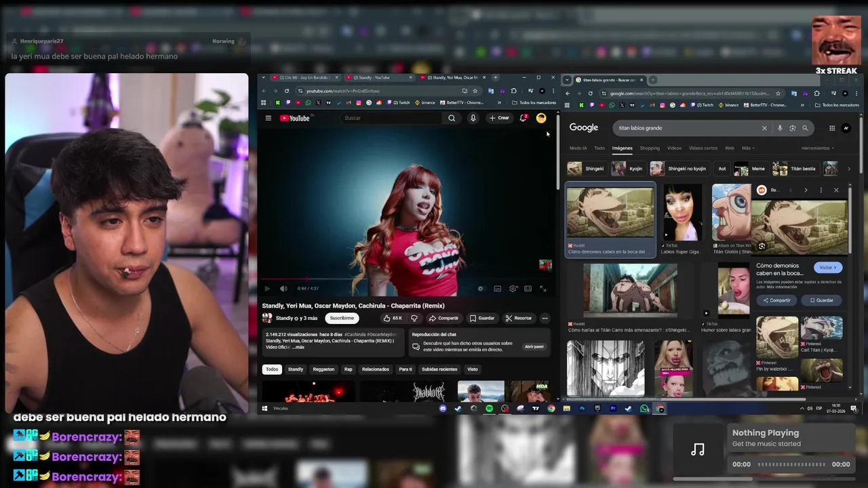
Task: Click Guardar in the image preview
Action: (x=821, y=300)
